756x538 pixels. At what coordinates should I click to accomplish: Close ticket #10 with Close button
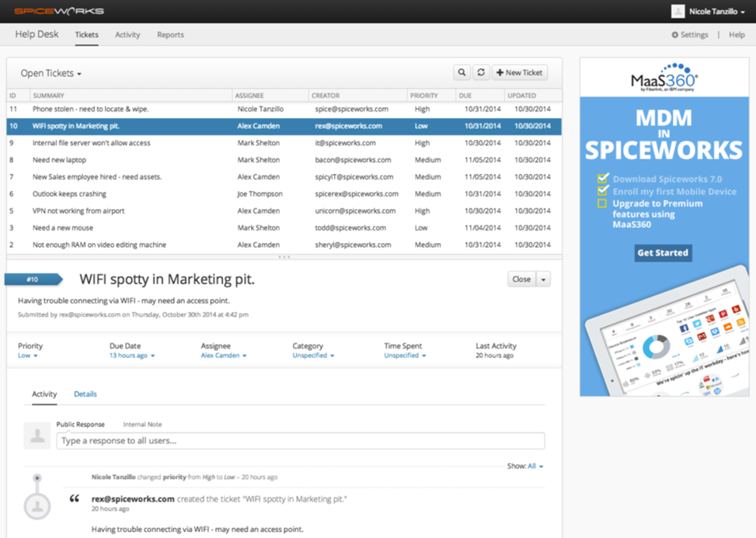click(521, 279)
